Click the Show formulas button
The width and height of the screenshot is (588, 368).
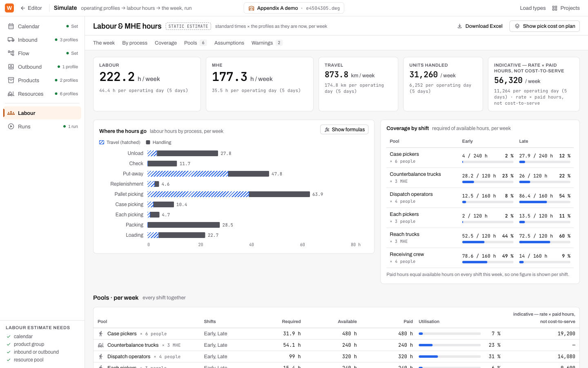tap(344, 130)
